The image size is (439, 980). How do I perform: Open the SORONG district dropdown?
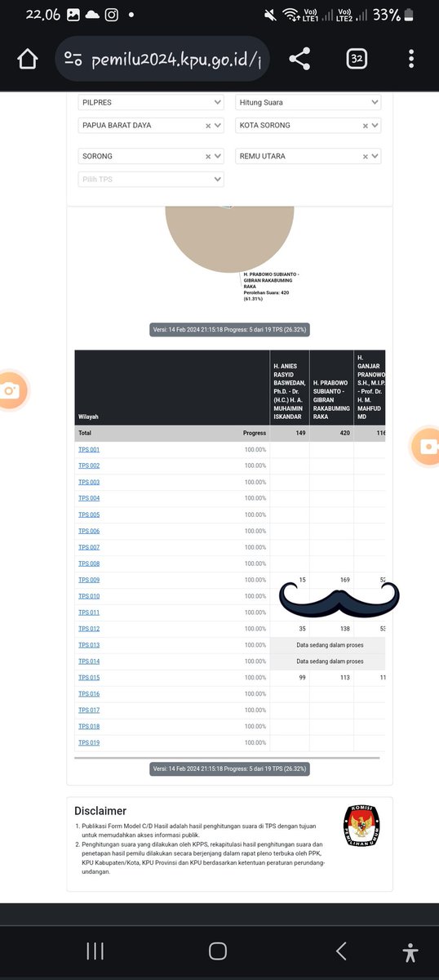pos(151,156)
